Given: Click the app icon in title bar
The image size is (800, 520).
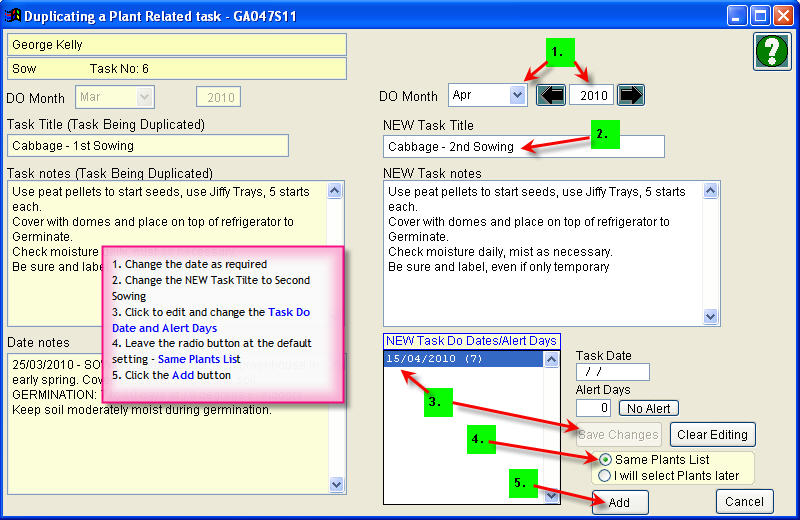Looking at the screenshot, I should click(13, 16).
